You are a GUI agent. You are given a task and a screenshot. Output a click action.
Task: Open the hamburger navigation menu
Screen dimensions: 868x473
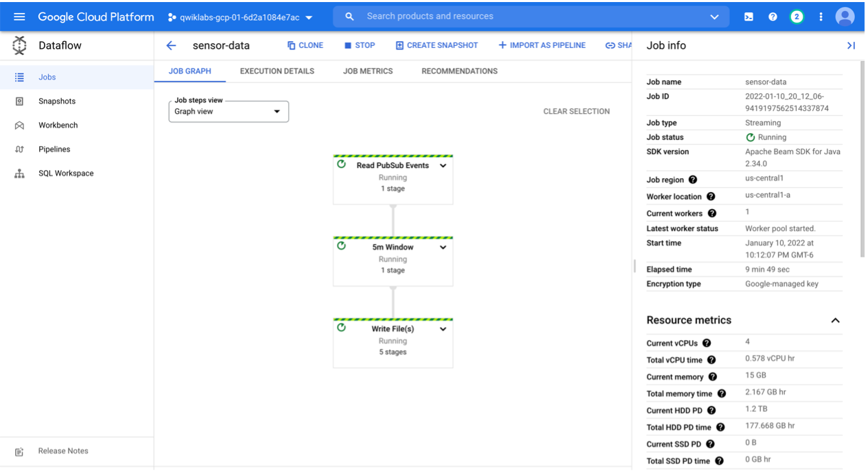19,16
